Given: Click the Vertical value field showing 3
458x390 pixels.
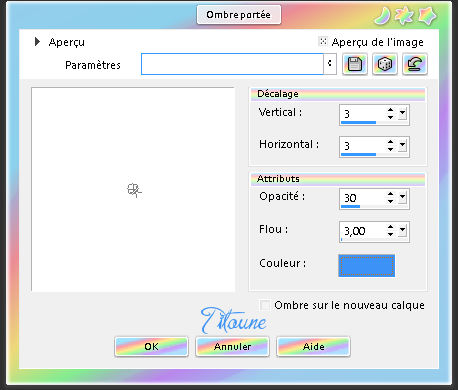Looking at the screenshot, I should pyautogui.click(x=363, y=114).
